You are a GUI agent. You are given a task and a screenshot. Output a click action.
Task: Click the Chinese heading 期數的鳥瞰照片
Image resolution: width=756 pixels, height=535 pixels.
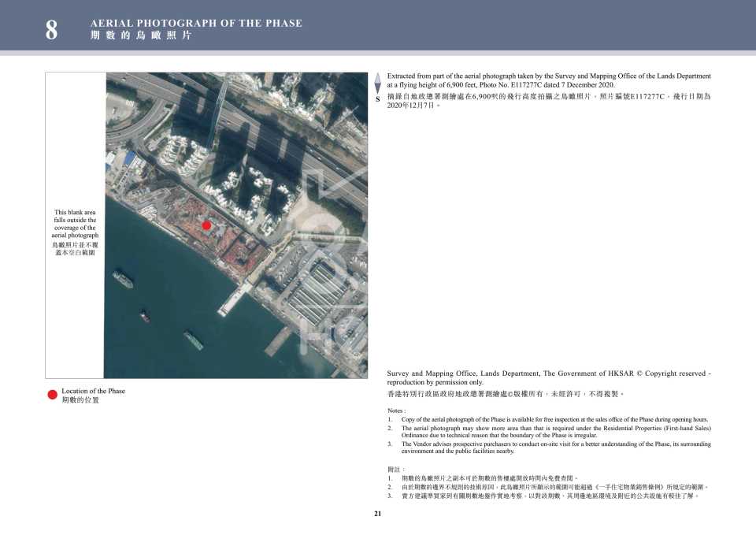click(140, 36)
